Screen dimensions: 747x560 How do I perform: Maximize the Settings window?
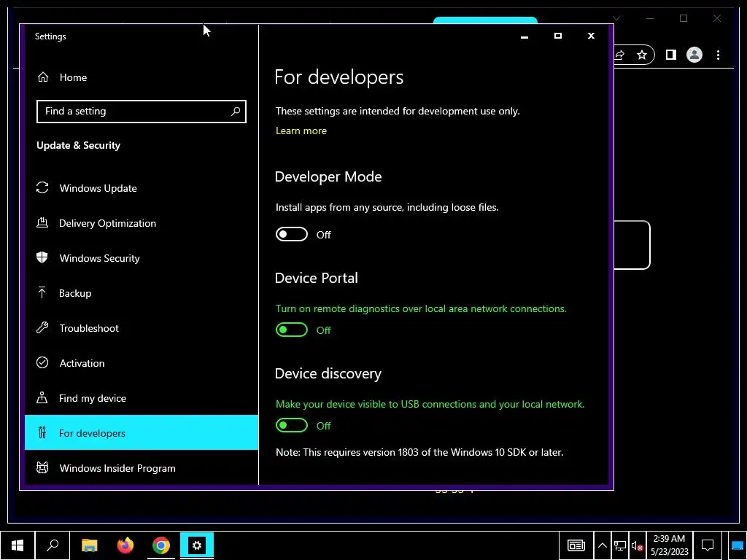[558, 36]
